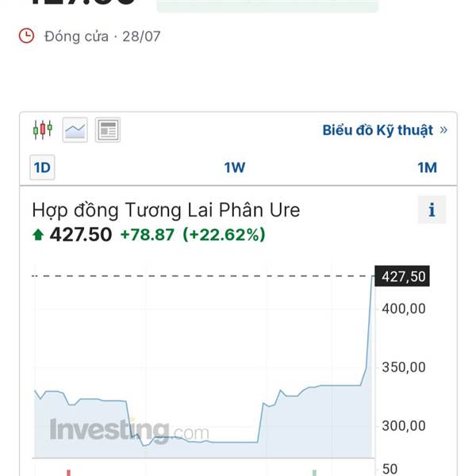
Task: Click the 400,00 axis label
Action: pyautogui.click(x=404, y=309)
